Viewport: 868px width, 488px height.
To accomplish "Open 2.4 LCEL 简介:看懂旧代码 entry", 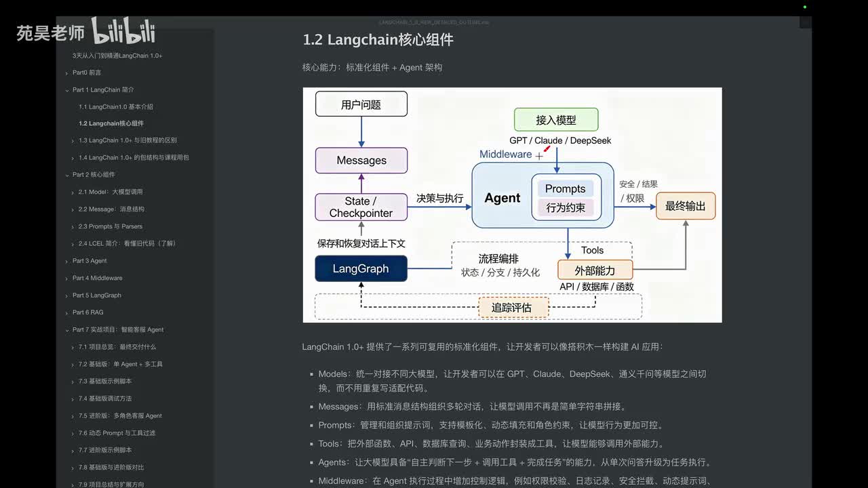I will (x=127, y=243).
